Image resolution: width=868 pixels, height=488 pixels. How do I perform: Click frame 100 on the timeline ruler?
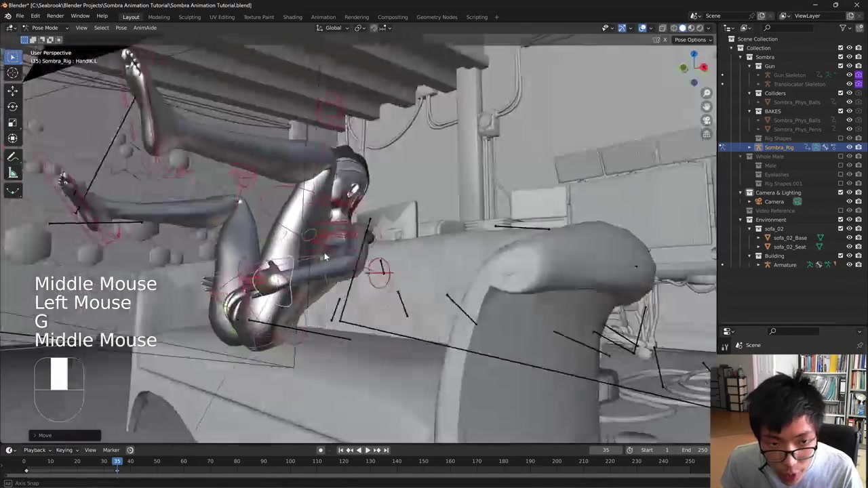pos(290,462)
